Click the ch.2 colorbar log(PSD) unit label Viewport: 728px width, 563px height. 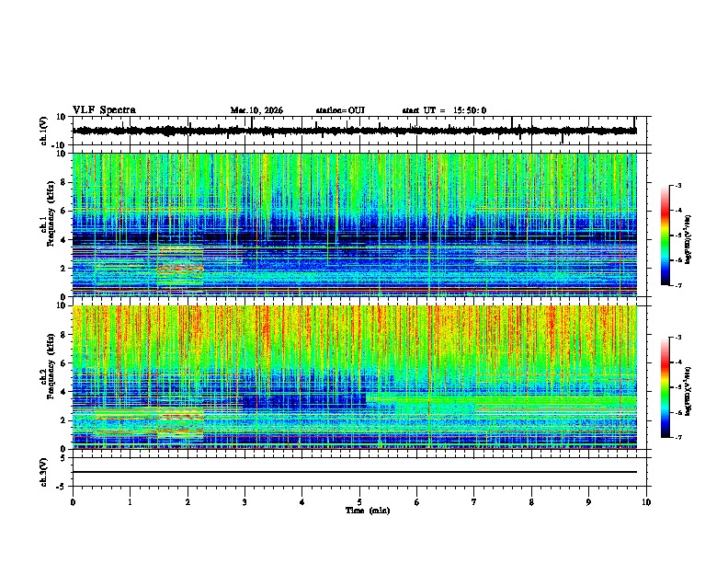point(688,391)
